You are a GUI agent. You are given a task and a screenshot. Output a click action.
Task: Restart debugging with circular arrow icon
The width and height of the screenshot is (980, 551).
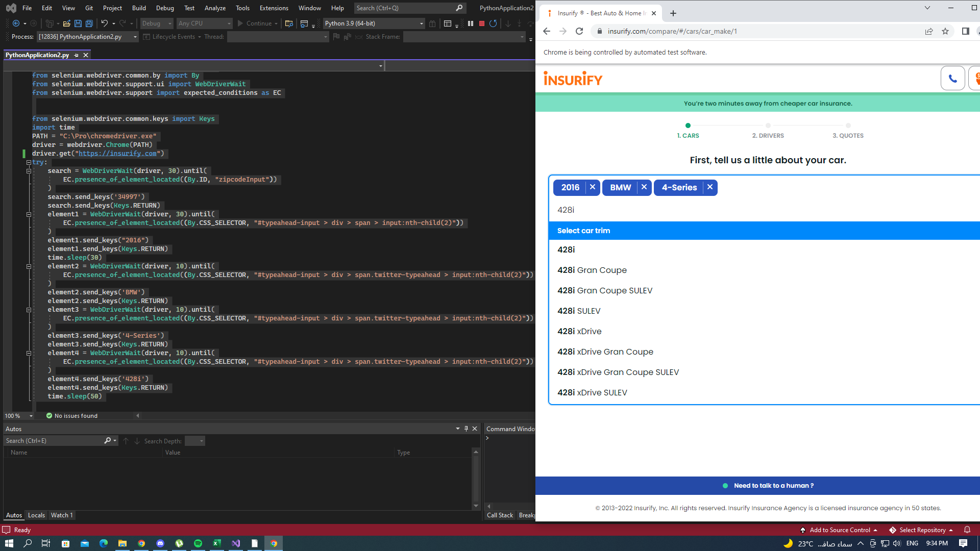point(493,23)
